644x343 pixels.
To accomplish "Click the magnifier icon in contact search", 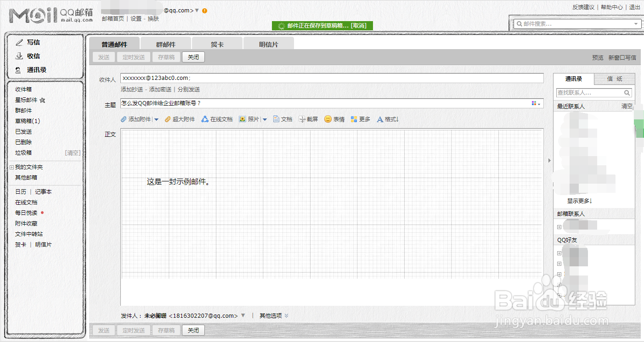I will [627, 93].
